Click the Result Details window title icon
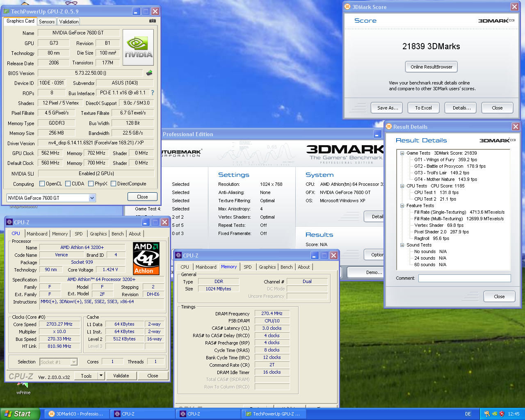The image size is (525, 420). point(388,126)
